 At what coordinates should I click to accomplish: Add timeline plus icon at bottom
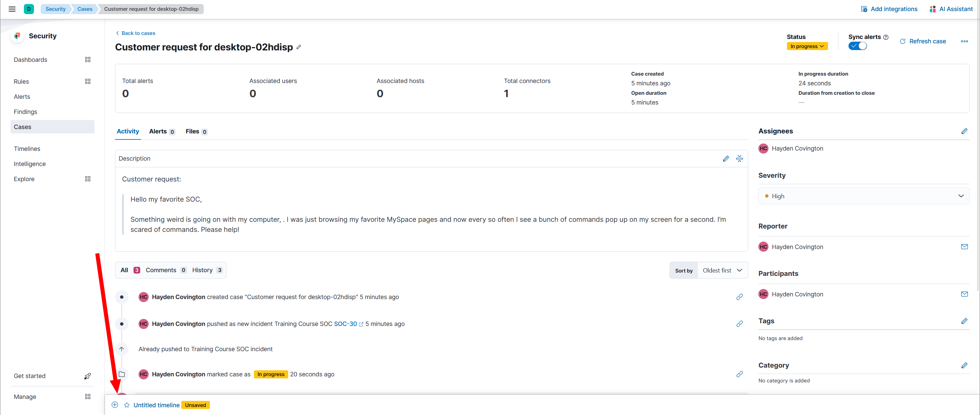115,405
